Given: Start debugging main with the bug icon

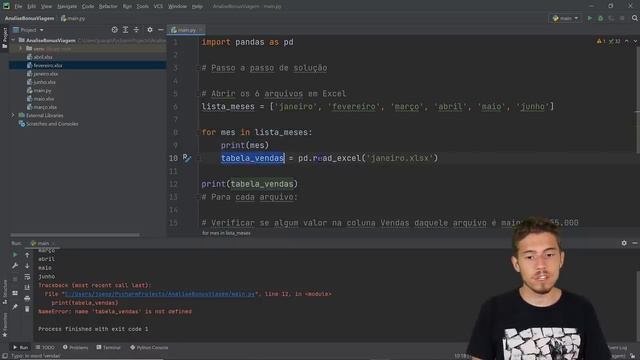Looking at the screenshot, I should 600,18.
